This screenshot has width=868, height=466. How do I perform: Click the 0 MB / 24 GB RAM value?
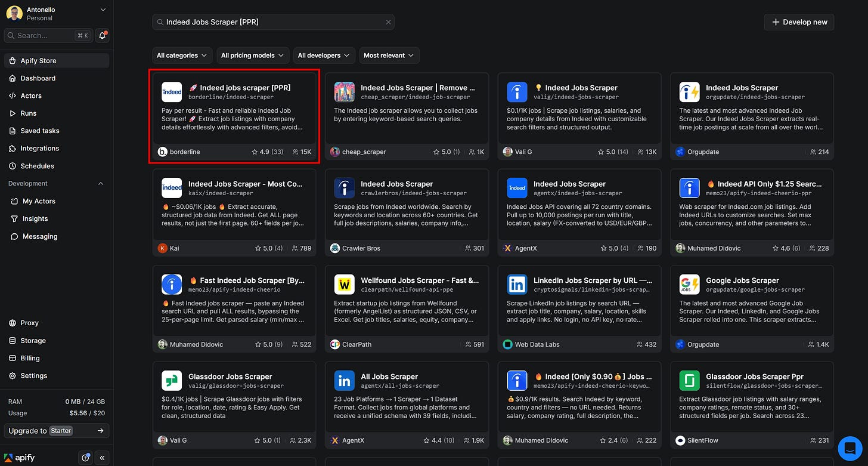pyautogui.click(x=85, y=402)
